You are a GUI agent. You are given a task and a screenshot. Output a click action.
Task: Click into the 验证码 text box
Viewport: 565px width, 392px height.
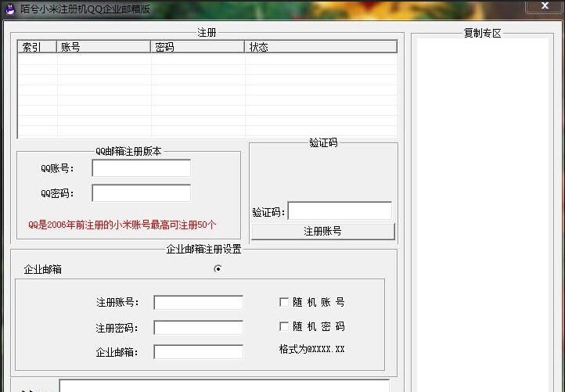[340, 210]
